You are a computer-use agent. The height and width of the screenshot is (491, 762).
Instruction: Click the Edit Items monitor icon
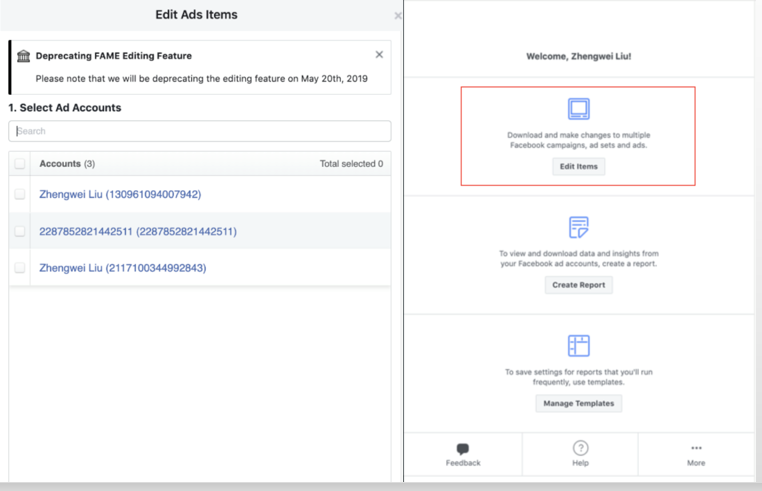click(578, 109)
